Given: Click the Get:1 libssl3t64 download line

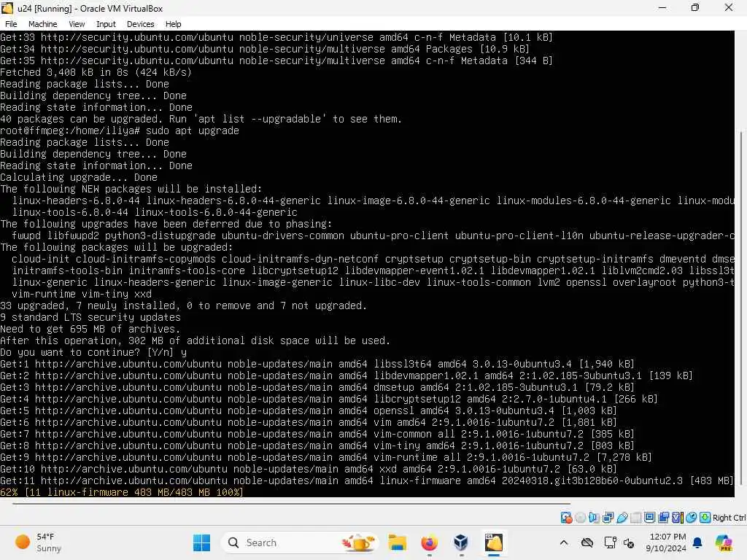Looking at the screenshot, I should [317, 364].
